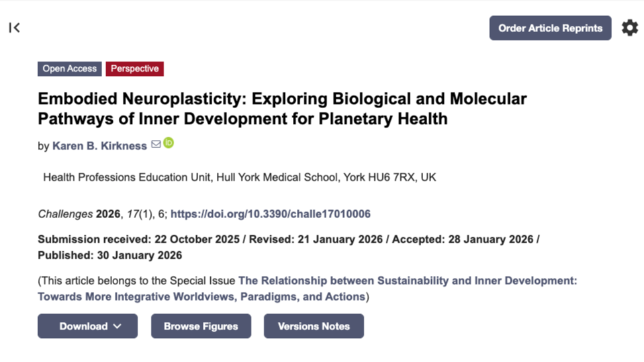Screen dimensions: 644x362
Task: Follow the DOI link for the article
Action: 271,214
